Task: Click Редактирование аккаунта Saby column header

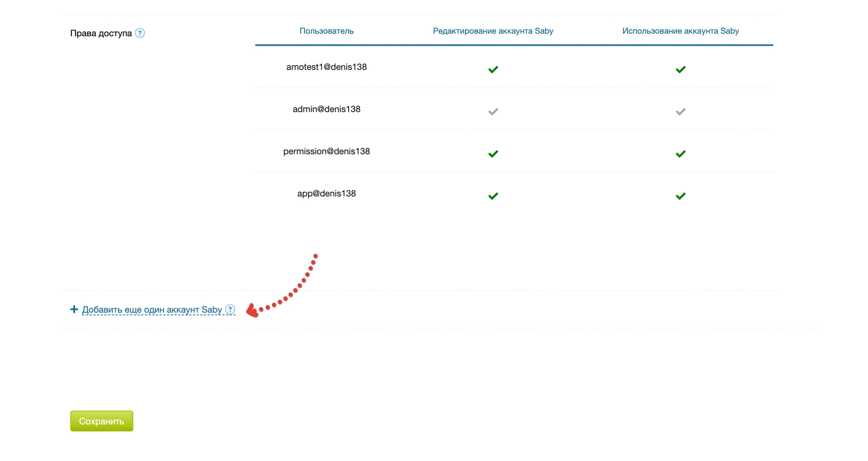Action: pyautogui.click(x=493, y=31)
